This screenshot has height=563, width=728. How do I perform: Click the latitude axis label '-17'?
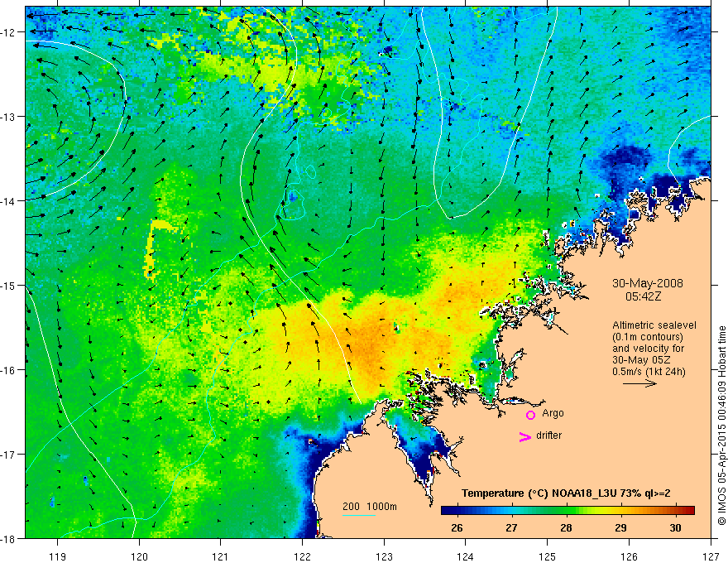[9, 455]
